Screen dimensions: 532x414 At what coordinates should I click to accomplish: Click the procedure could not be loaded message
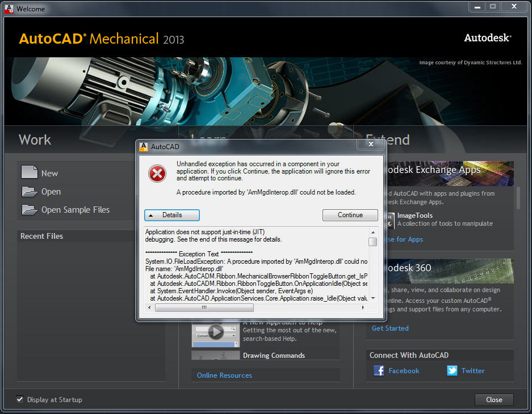pyautogui.click(x=266, y=192)
